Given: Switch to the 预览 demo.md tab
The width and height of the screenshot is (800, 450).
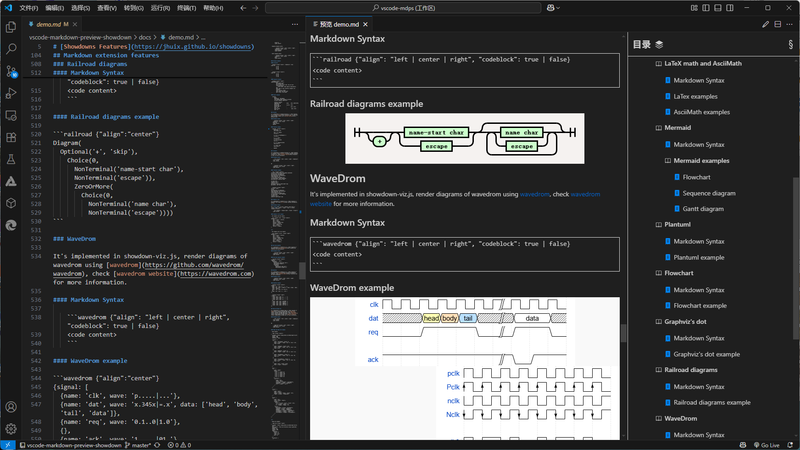Looking at the screenshot, I should coord(339,24).
